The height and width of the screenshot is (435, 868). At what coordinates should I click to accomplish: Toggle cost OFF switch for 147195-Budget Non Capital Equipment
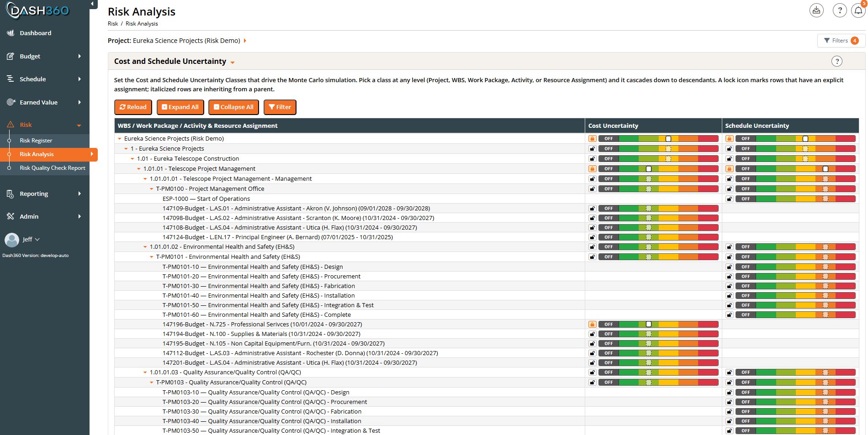609,343
